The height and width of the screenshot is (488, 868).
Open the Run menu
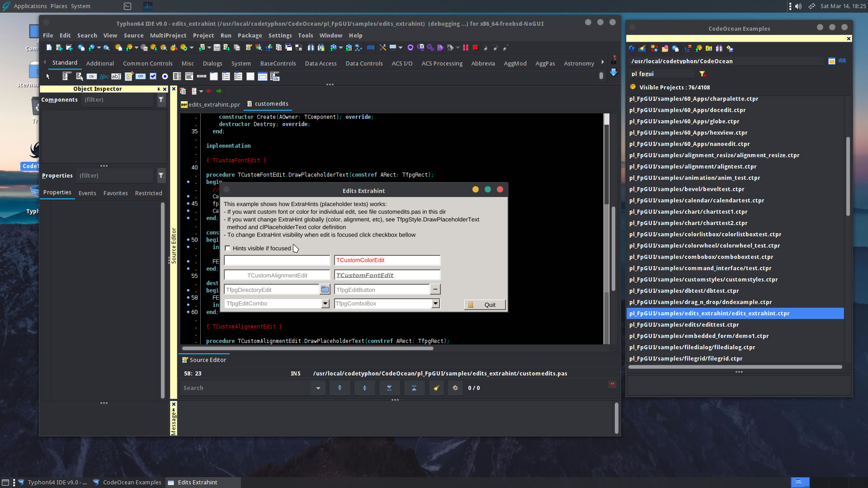tap(226, 36)
